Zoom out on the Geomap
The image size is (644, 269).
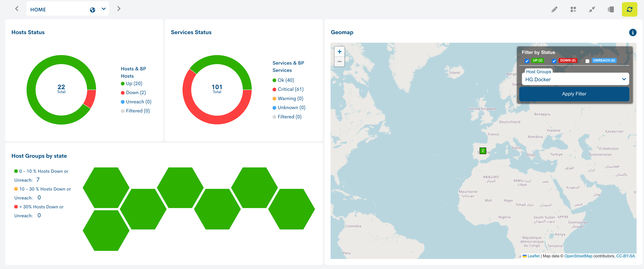(x=339, y=61)
